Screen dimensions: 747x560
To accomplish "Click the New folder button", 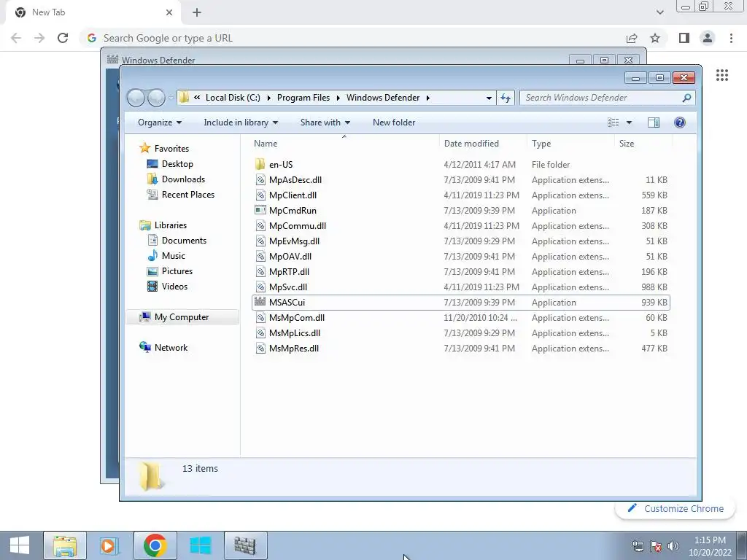I will [394, 122].
